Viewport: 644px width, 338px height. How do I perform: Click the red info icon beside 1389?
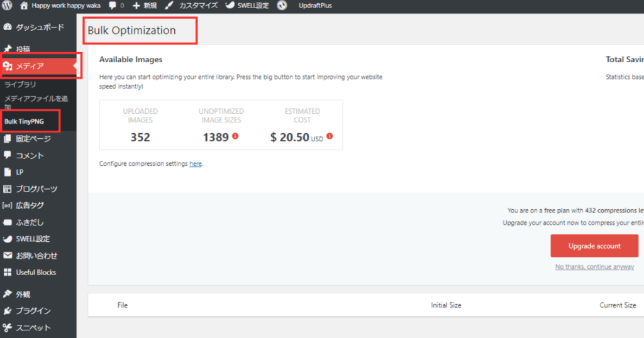click(x=235, y=136)
